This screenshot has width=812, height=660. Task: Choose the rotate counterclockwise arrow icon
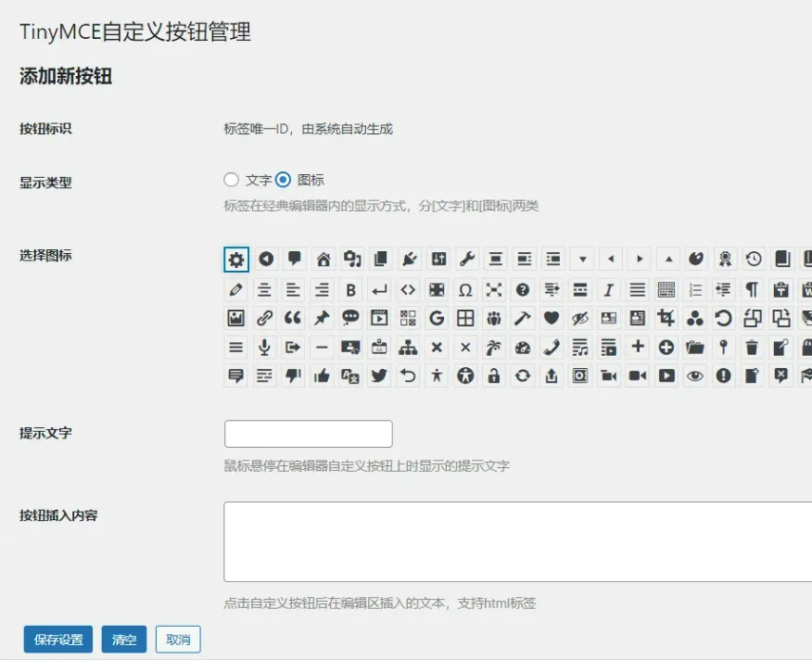tap(724, 318)
